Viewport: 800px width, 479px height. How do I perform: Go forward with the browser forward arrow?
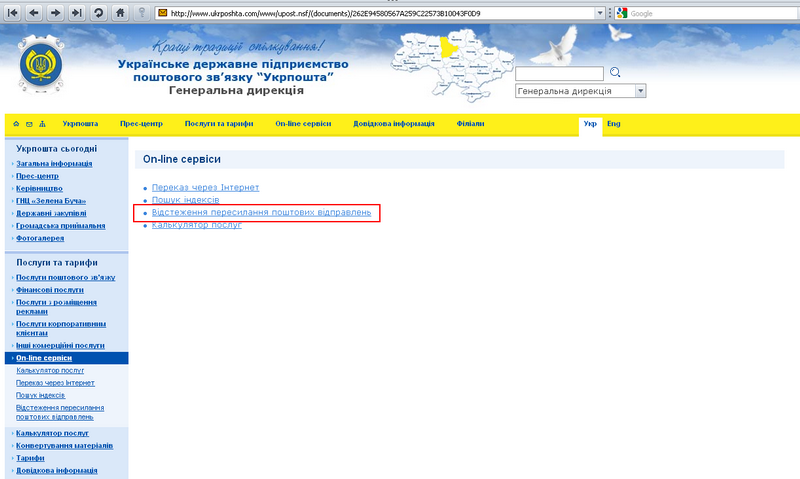pos(55,13)
